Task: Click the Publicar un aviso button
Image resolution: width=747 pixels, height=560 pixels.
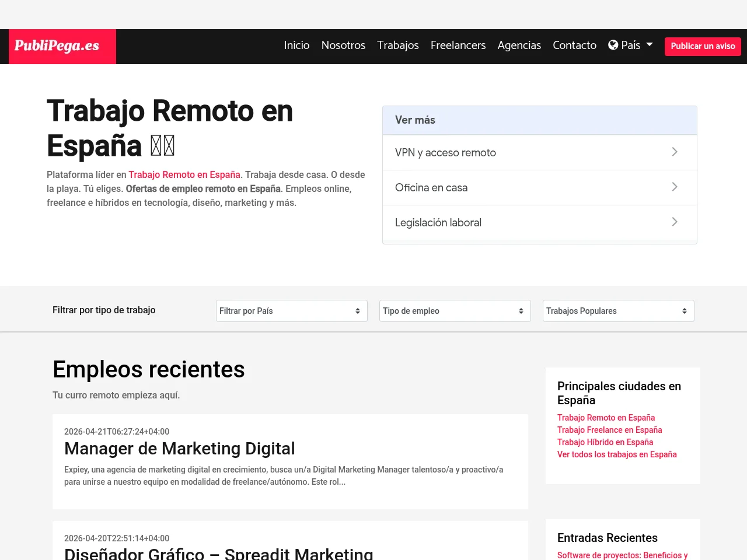Action: click(703, 46)
